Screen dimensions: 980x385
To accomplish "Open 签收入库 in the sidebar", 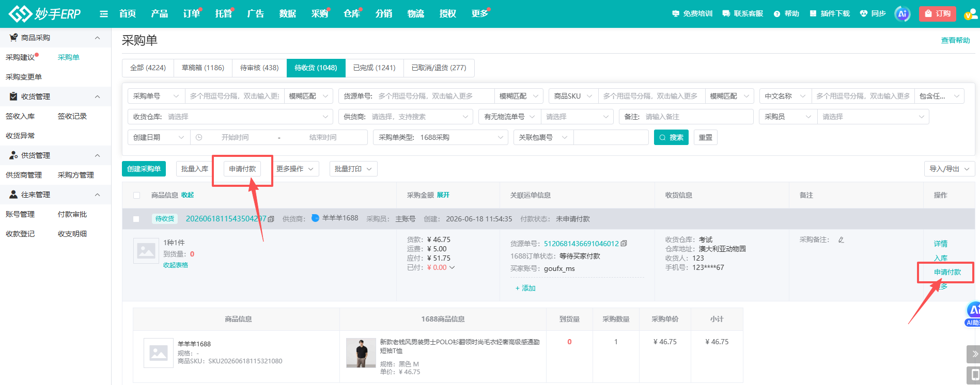I will coord(20,116).
